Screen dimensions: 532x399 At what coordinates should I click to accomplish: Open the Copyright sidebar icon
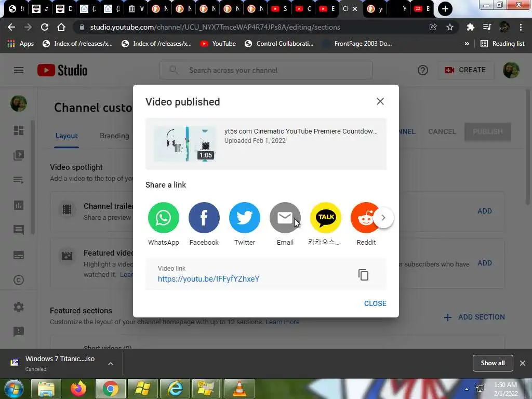click(x=19, y=280)
